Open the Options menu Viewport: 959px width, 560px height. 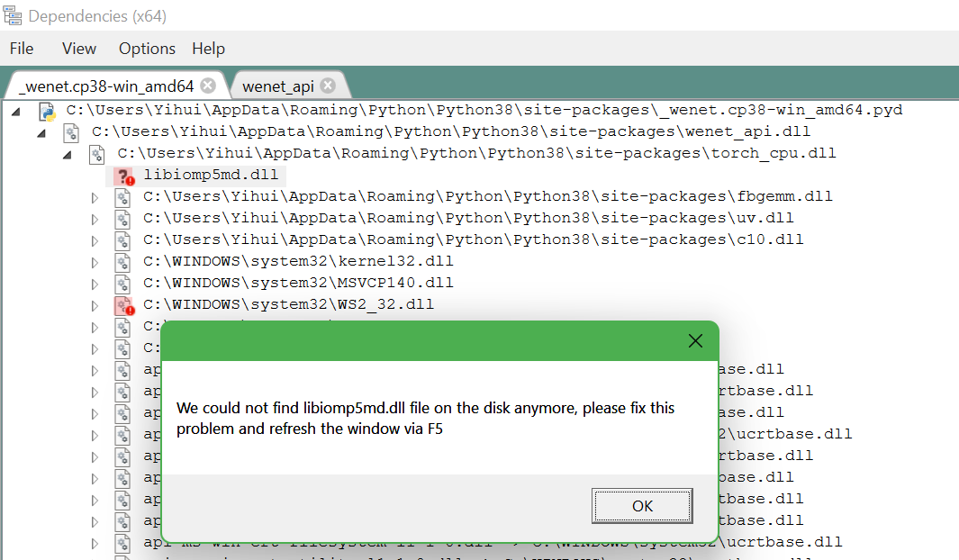coord(146,49)
